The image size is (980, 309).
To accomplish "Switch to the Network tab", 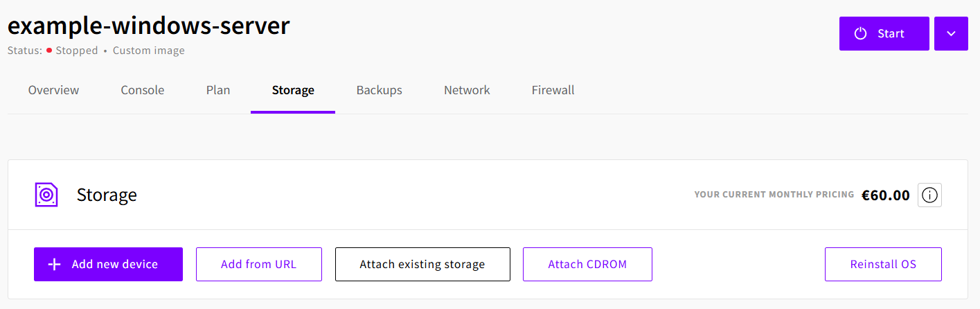I will (x=467, y=90).
